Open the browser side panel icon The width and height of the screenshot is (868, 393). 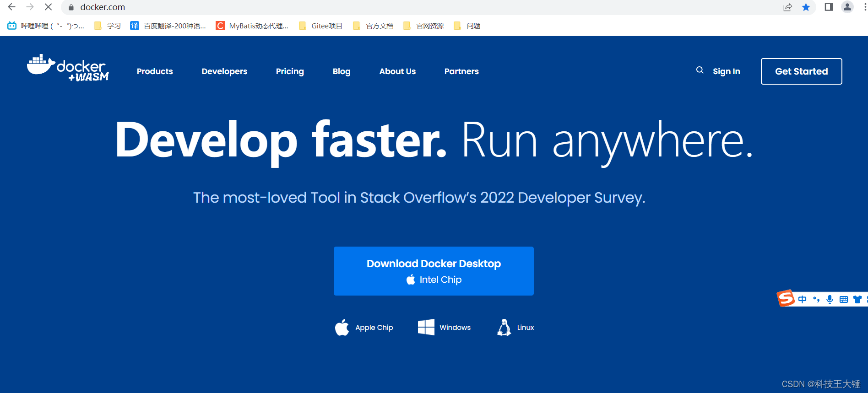tap(829, 7)
